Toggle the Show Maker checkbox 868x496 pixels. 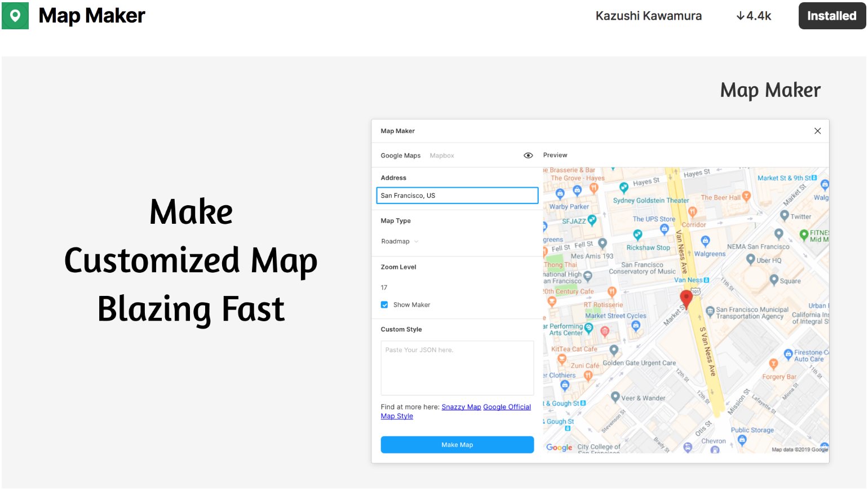coord(384,305)
